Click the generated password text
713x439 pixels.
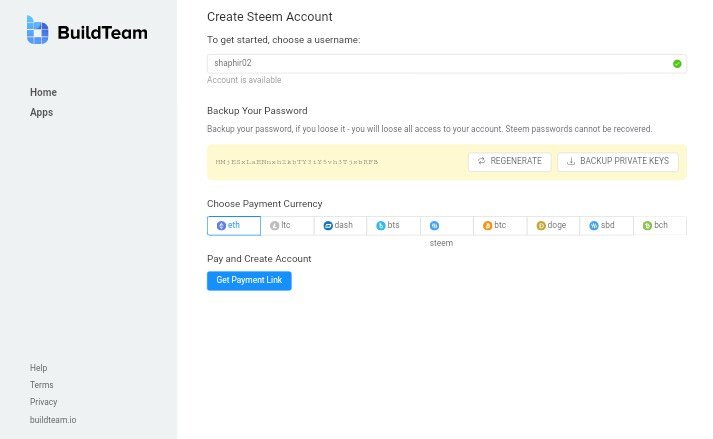click(297, 162)
